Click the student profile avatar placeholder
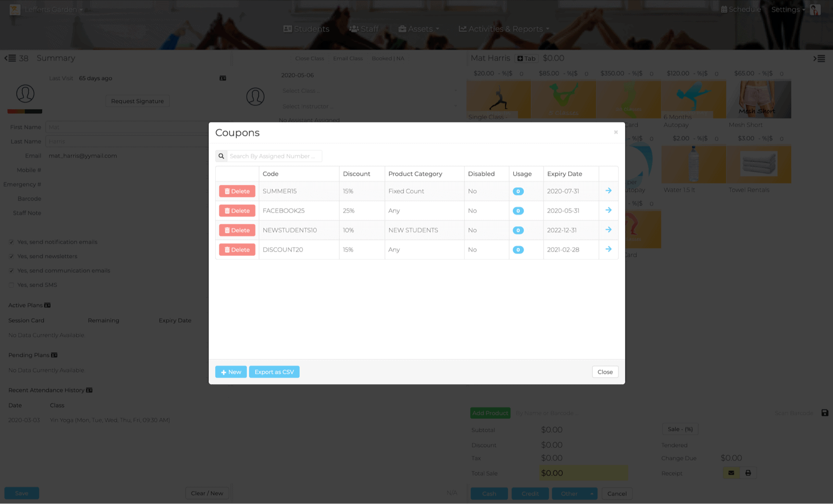Screen dimensions: 833x504 coord(25,93)
